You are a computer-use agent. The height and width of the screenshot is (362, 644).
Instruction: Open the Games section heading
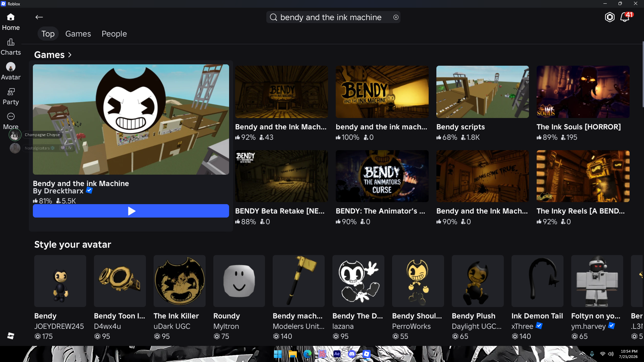click(x=49, y=55)
